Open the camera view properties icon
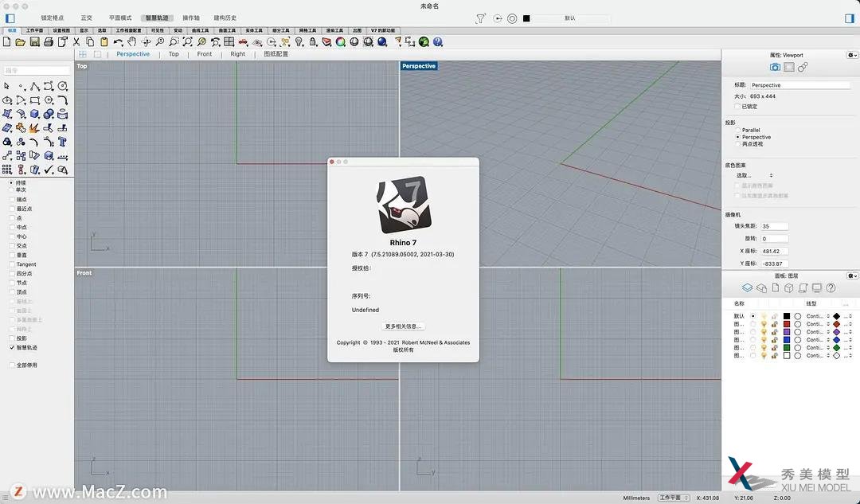The width and height of the screenshot is (860, 504). coord(775,67)
